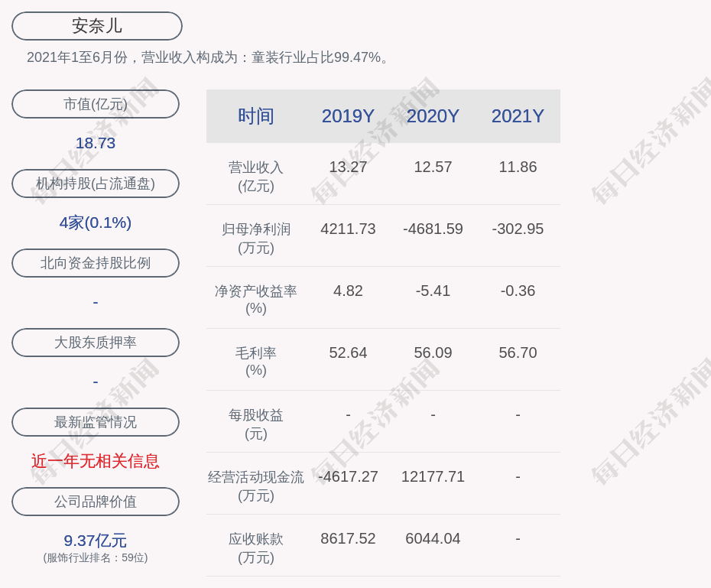Screen dimensions: 711x588
Task: Select the 市值(亿元) label pill
Action: tap(96, 104)
